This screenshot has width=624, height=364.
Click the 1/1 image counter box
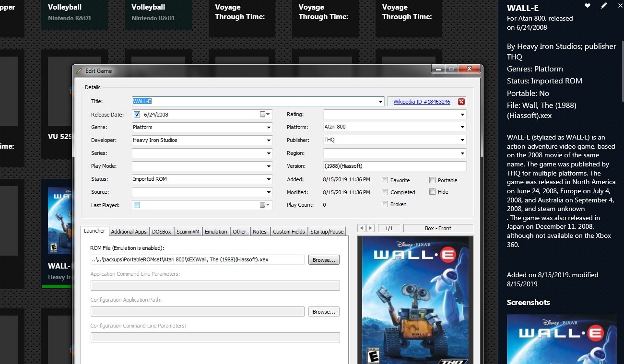389,228
